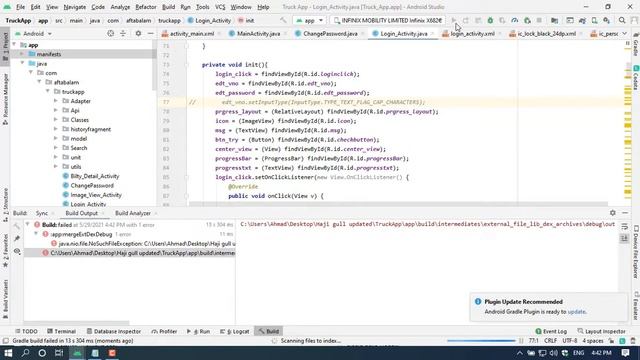Toggle Build Variants side tab
The image size is (640, 360).
click(5, 298)
